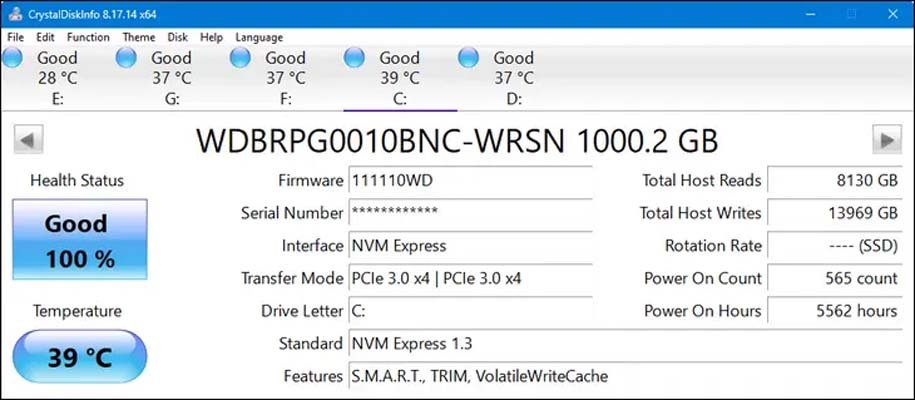This screenshot has width=915, height=400.
Task: Click the Drive Letter field C:
Action: (470, 311)
